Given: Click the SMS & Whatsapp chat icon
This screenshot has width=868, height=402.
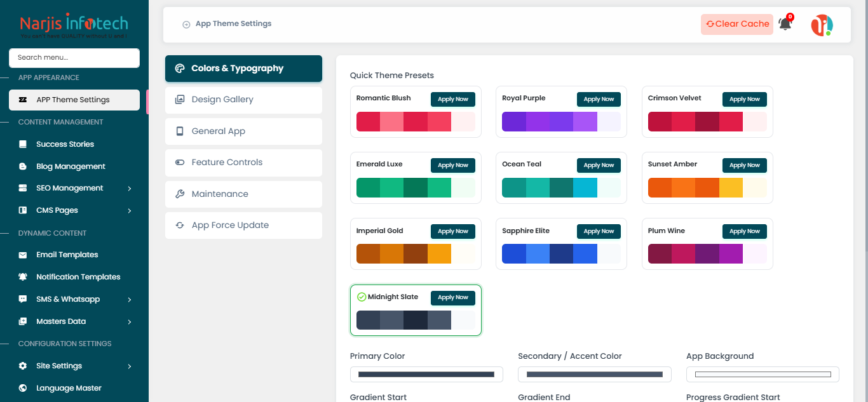Looking at the screenshot, I should coord(23,299).
